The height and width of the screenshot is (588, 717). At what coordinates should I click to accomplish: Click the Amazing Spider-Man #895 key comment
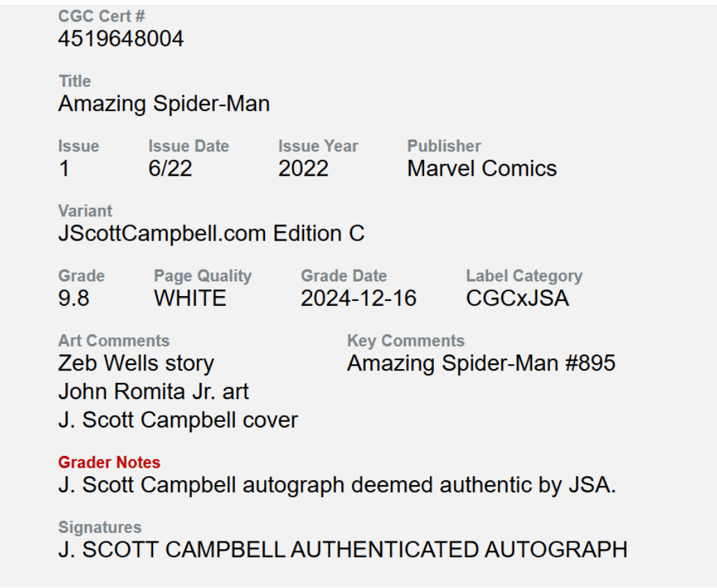click(481, 363)
